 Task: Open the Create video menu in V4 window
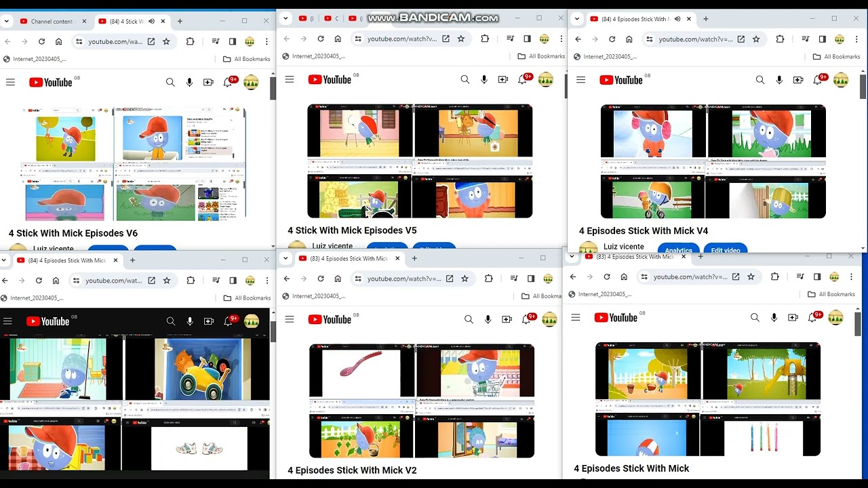pyautogui.click(x=798, y=80)
